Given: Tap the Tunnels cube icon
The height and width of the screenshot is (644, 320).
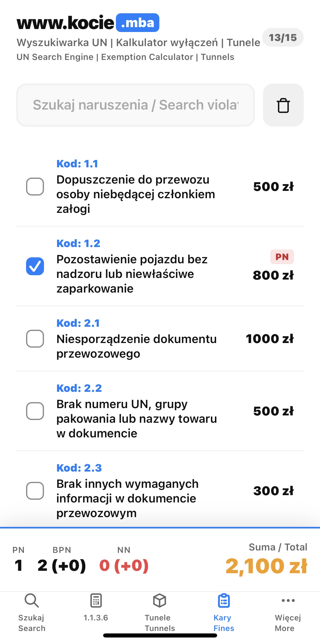Looking at the screenshot, I should point(160,601).
